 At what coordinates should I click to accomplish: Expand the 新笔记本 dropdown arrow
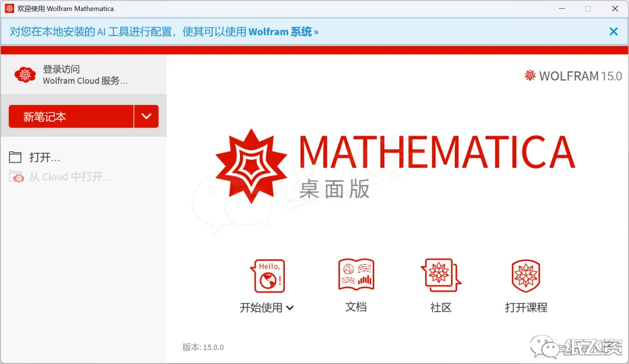pos(146,116)
